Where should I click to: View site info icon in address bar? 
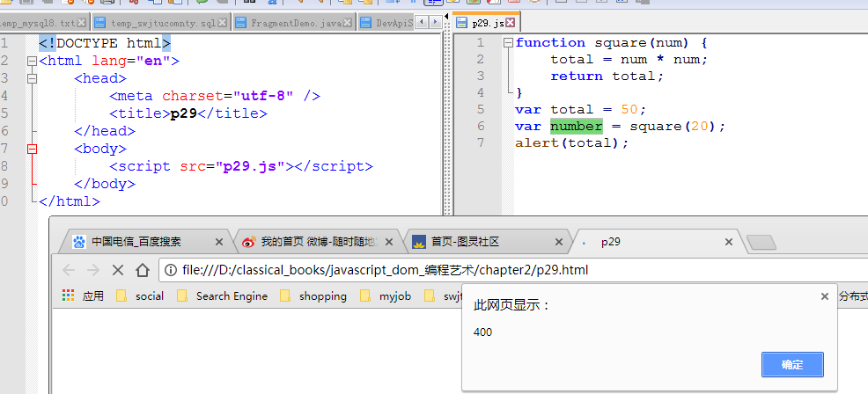172,270
